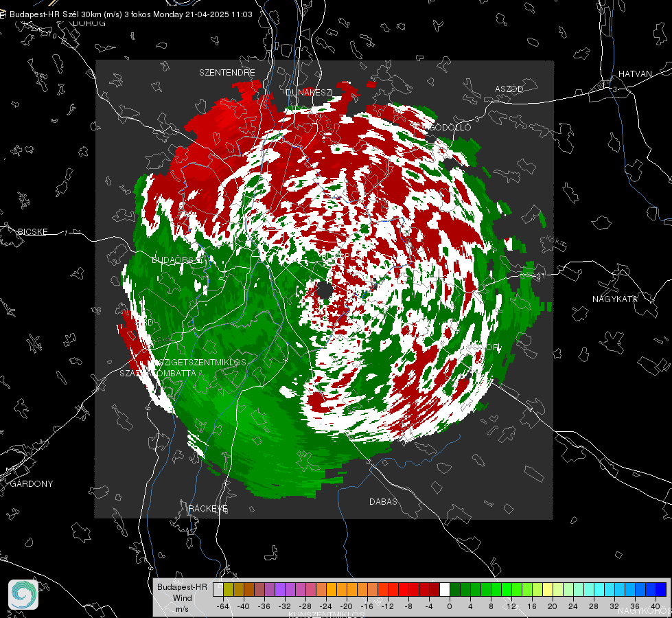Select the HATVAN map label
Image resolution: width=672 pixels, height=618 pixels.
pyautogui.click(x=635, y=73)
